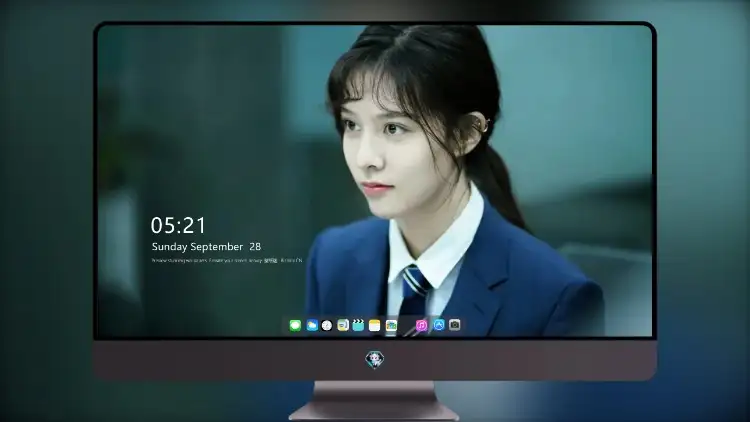Open the pink iTunes music icon
Image resolution: width=750 pixels, height=422 pixels.
[421, 326]
